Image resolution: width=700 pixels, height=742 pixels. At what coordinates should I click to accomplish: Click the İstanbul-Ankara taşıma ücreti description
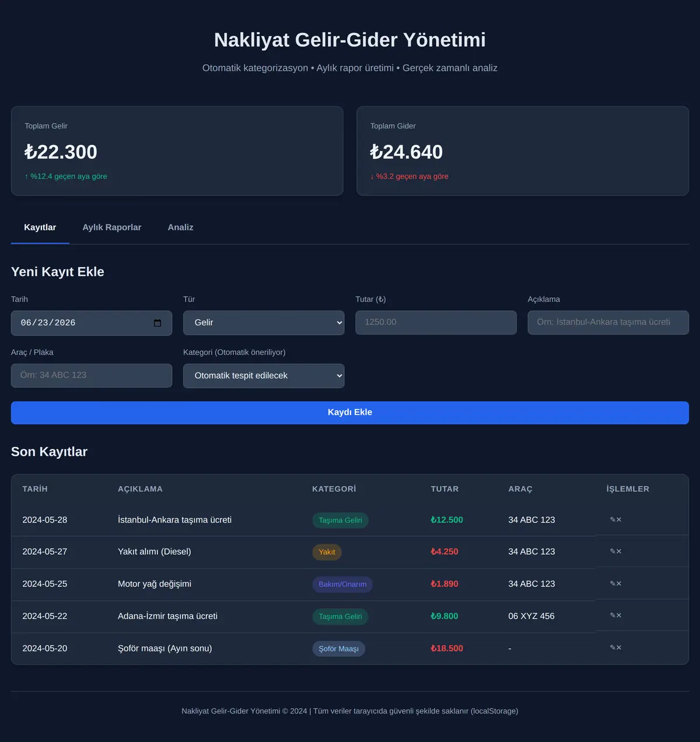click(x=174, y=520)
